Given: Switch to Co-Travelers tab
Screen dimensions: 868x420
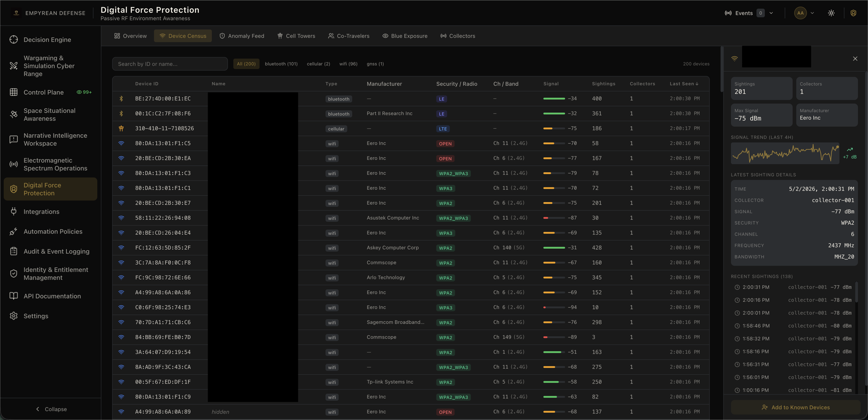Looking at the screenshot, I should tap(348, 36).
